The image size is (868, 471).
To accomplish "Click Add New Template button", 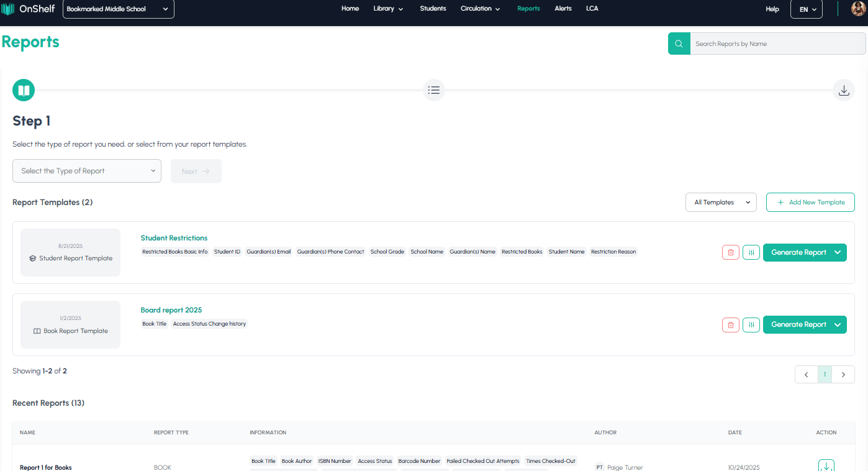I will tap(810, 203).
